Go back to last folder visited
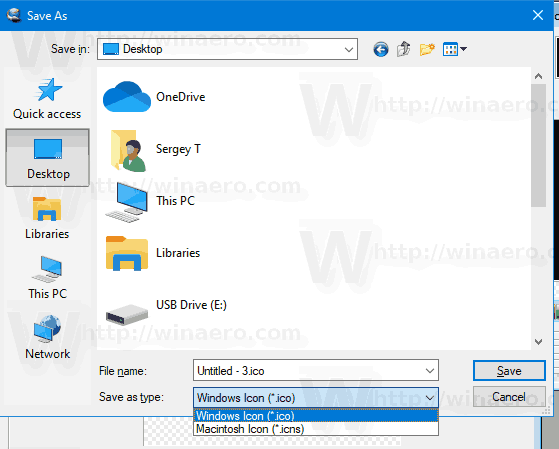This screenshot has width=559, height=449. pyautogui.click(x=381, y=49)
